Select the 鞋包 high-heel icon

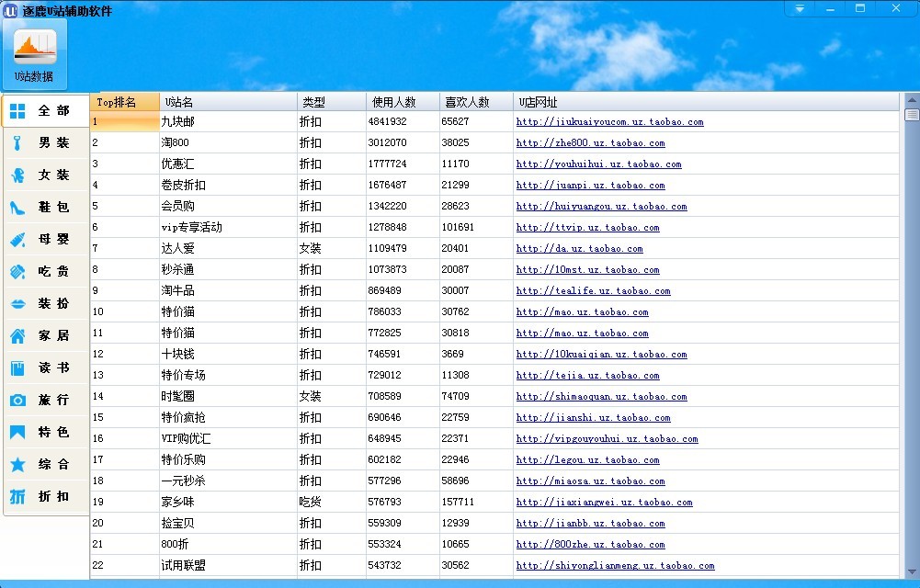(17, 208)
